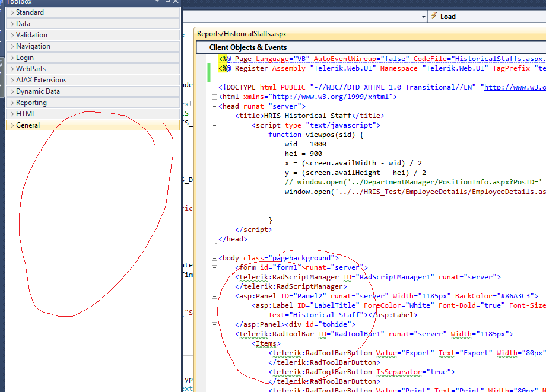Place cursor on hei = 900 line

coord(303,154)
